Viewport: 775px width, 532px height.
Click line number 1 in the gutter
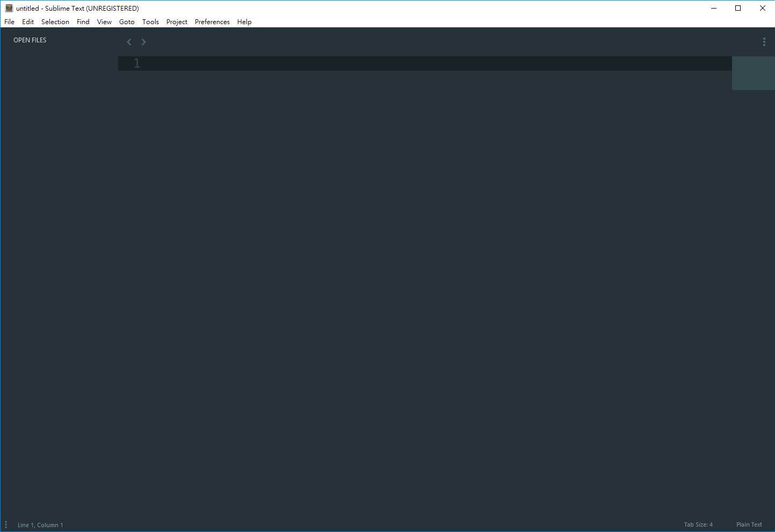tap(137, 63)
